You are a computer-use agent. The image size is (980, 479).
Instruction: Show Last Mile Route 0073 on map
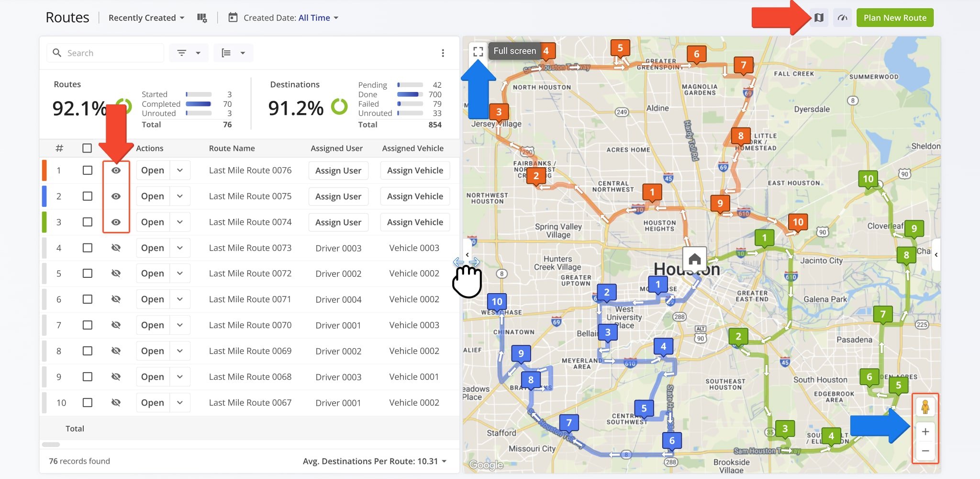pos(116,248)
